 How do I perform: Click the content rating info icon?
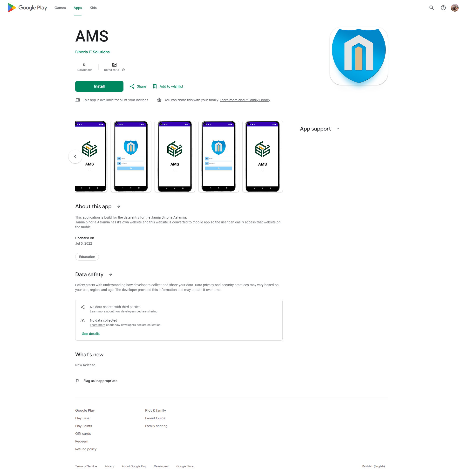[123, 70]
